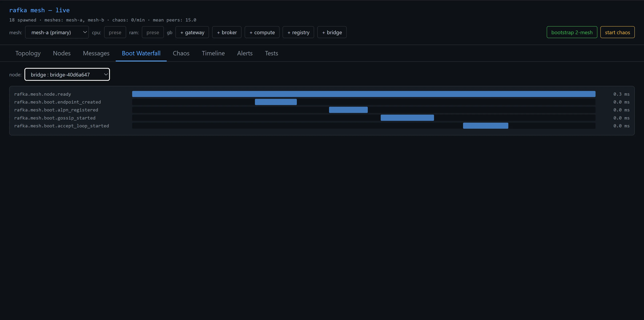Select the rafka.mesh.boot.gossip_started label
Screen dimensions: 644x320
(x=55, y=118)
